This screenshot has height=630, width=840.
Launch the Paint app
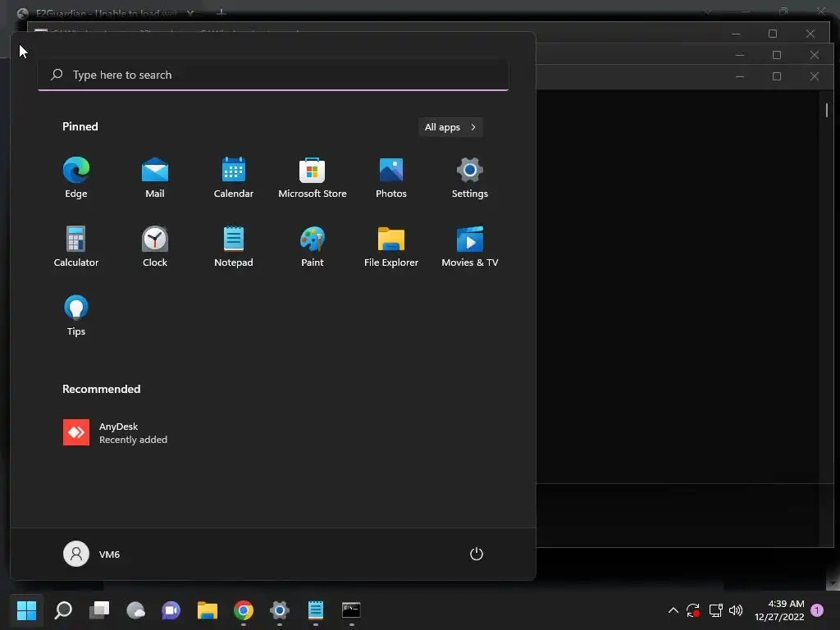(313, 246)
